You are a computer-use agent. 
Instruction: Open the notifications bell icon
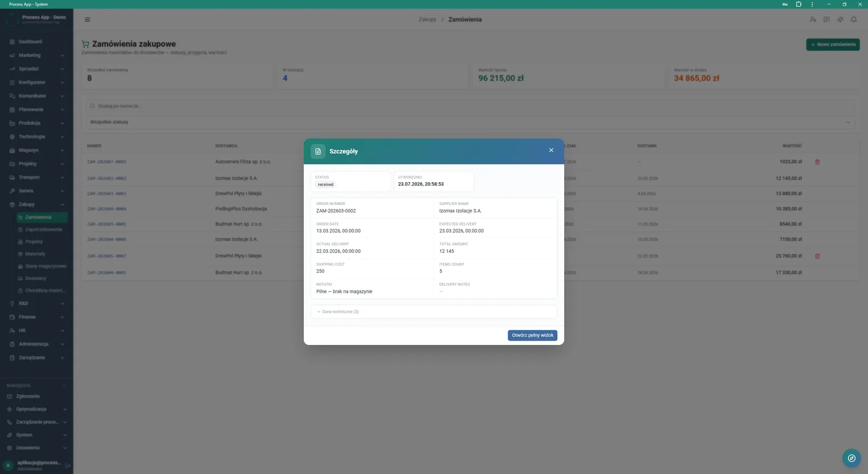point(853,20)
